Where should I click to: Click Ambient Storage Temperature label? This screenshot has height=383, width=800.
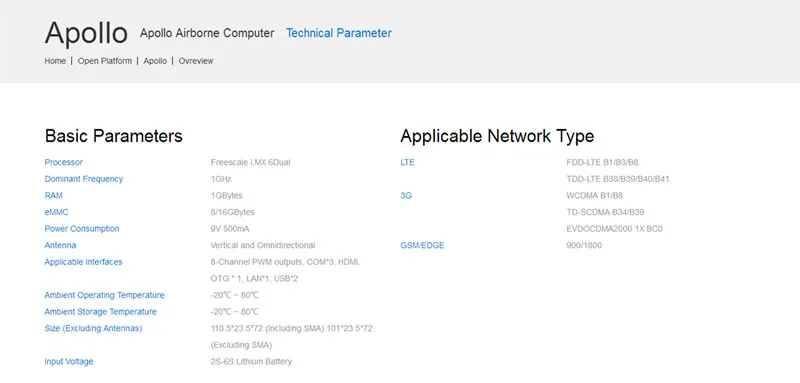(x=101, y=312)
